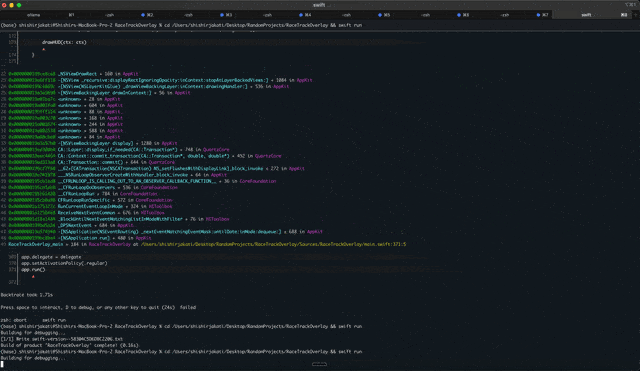Click the terminal cursor block at the prompt
Screen dimensions: 640x371
point(2,364)
